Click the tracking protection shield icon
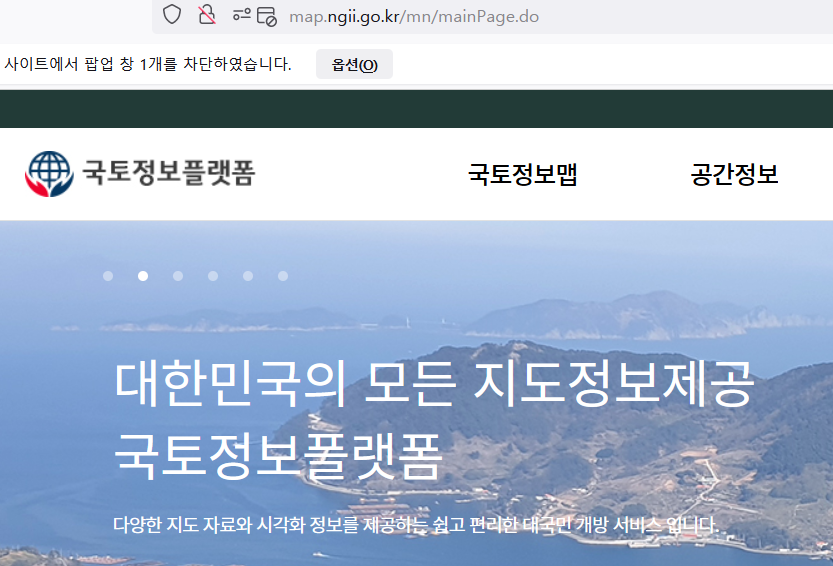The image size is (833, 566). click(172, 15)
